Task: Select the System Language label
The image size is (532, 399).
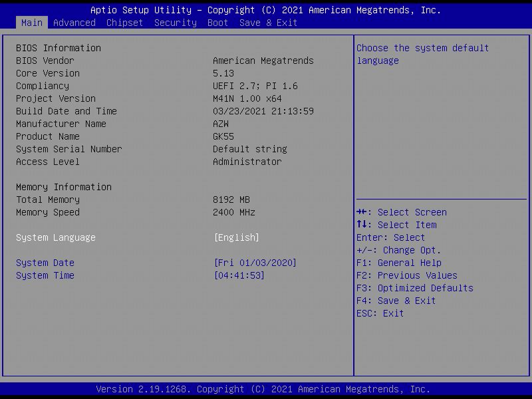Action: pyautogui.click(x=56, y=237)
